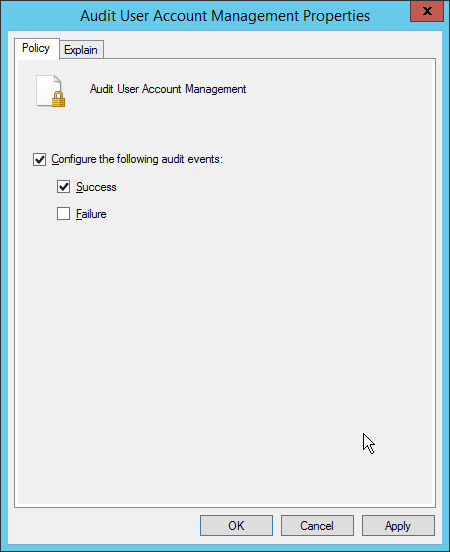Click the Failure label text
Image resolution: width=450 pixels, height=552 pixels.
[x=91, y=214]
